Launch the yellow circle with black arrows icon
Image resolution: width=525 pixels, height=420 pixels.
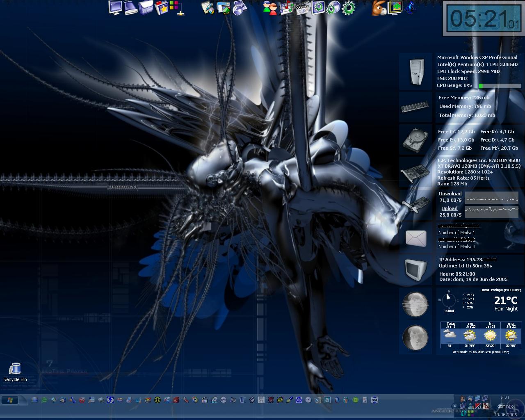[x=157, y=400]
